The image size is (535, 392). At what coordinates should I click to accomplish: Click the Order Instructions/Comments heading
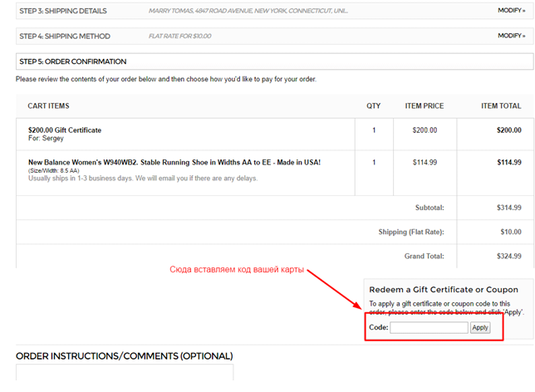[125, 356]
